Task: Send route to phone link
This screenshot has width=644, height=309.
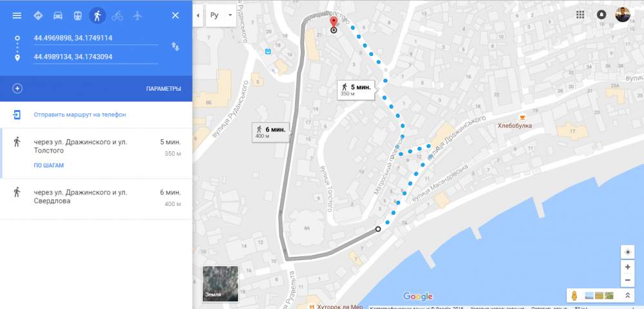Action: (80, 115)
